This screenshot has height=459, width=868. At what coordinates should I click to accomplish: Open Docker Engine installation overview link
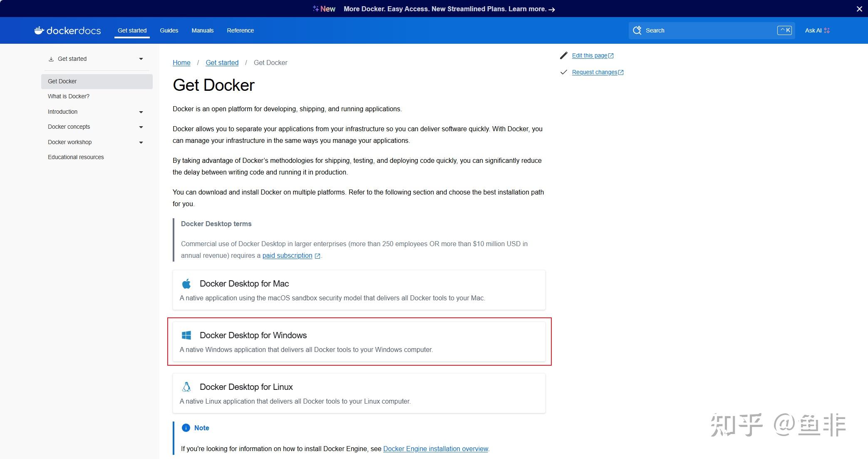coord(435,449)
